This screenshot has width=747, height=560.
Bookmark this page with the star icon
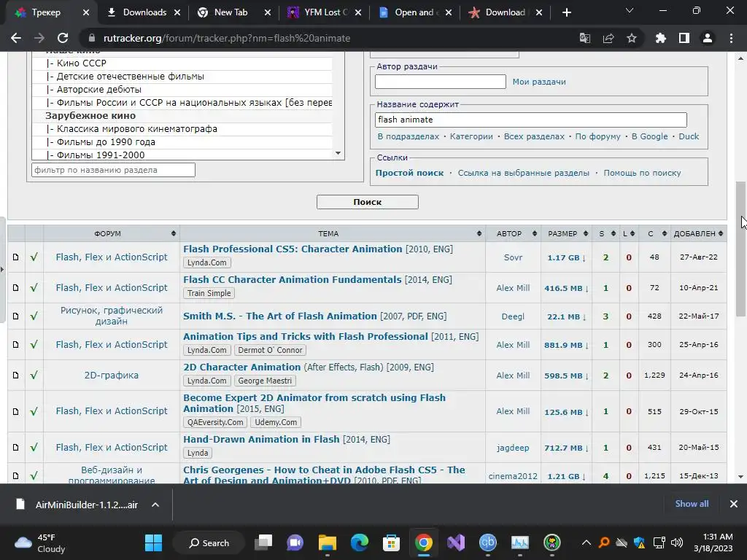point(632,38)
